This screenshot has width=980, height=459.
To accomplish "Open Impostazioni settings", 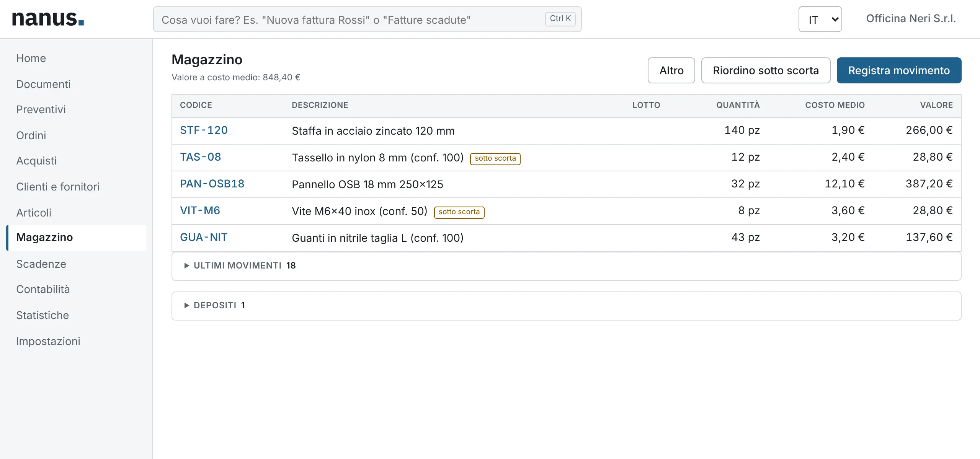I will pyautogui.click(x=76, y=341).
